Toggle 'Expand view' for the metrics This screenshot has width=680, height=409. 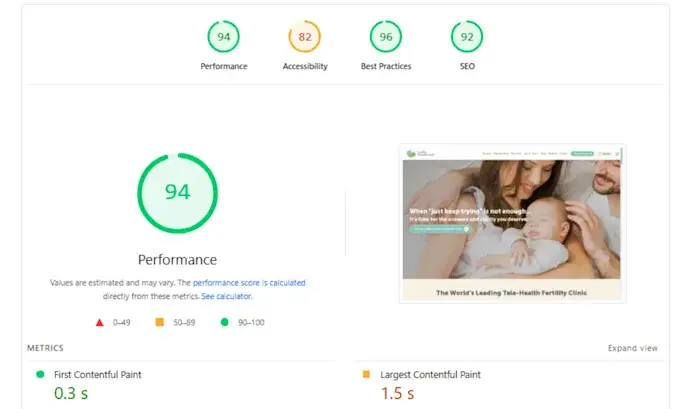[x=633, y=348]
